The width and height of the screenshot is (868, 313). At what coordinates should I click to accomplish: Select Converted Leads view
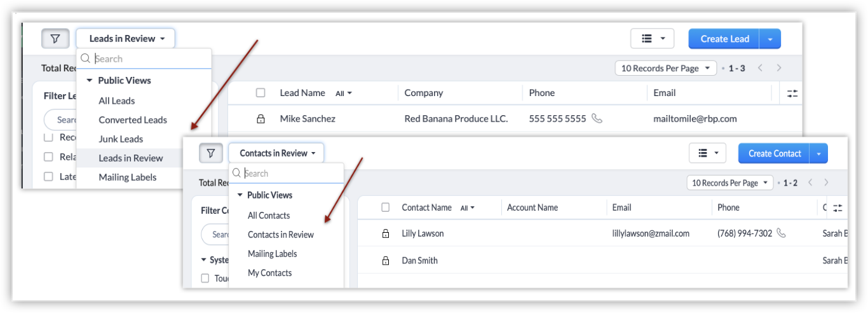(x=133, y=120)
